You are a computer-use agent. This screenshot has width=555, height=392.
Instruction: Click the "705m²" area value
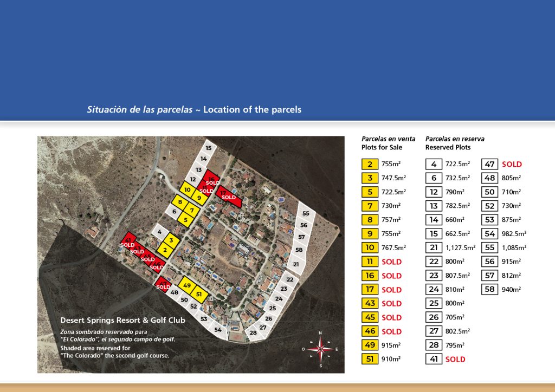[455, 317]
